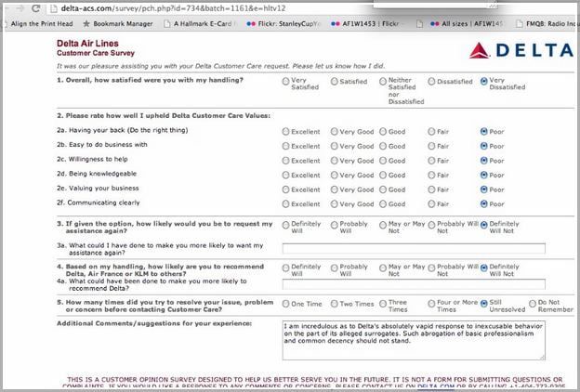The width and height of the screenshot is (580, 392).
Task: Rate Having your back as Excellent
Action: (285, 131)
